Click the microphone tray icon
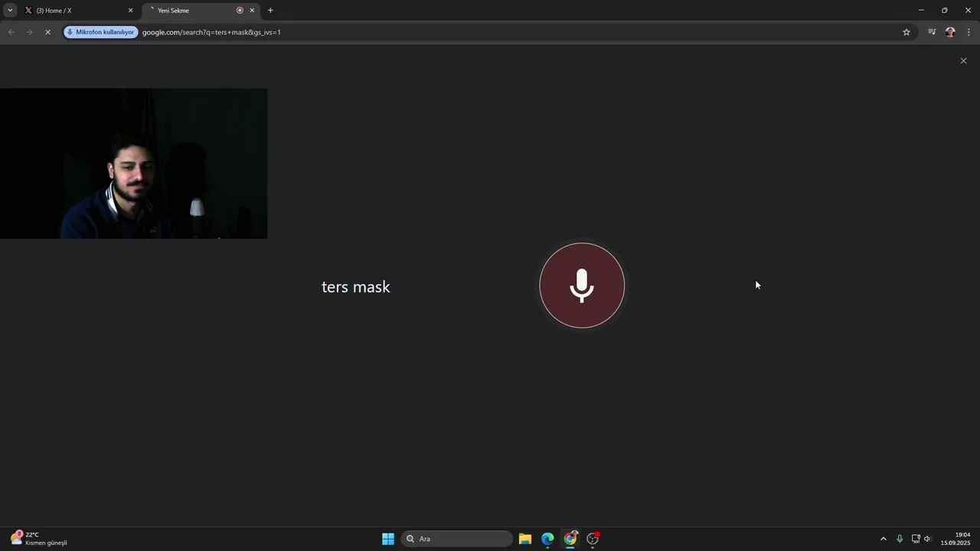 click(900, 539)
